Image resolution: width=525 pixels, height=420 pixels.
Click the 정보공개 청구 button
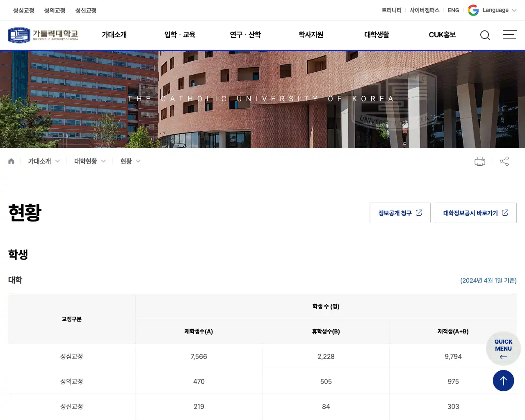click(400, 213)
